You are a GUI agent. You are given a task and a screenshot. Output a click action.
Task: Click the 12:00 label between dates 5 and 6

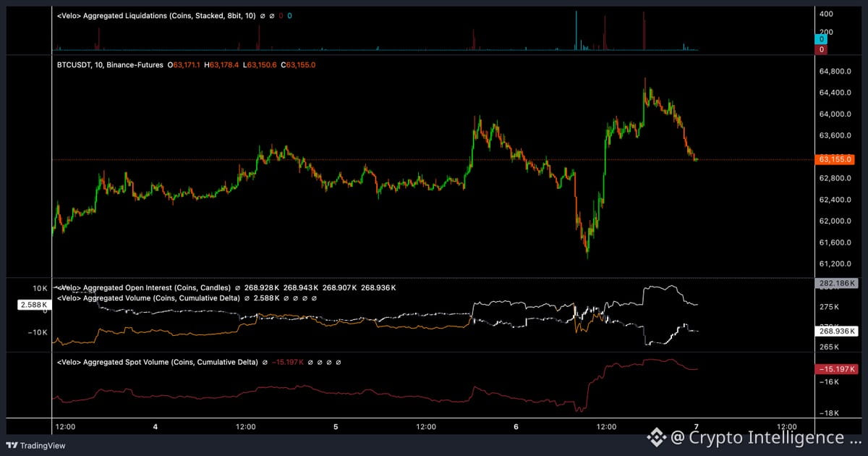[x=426, y=427]
